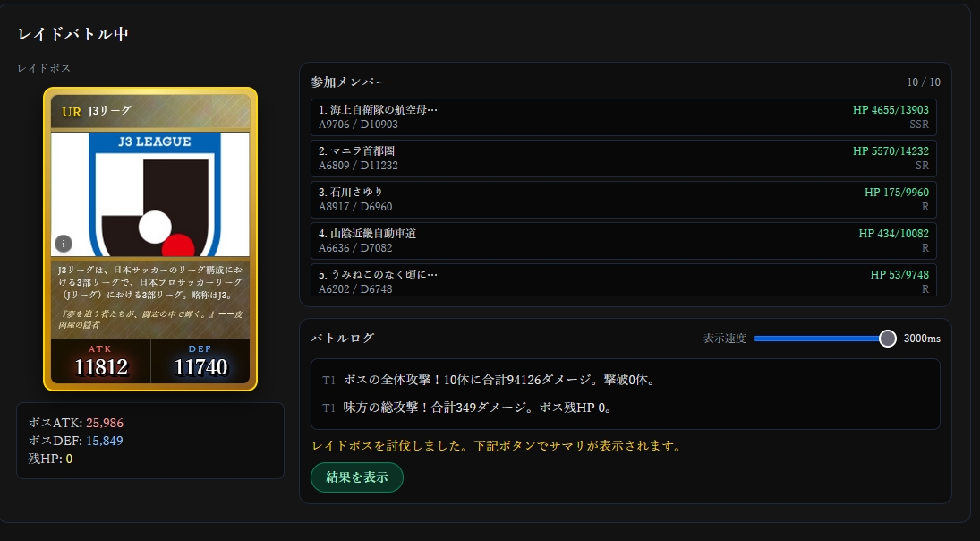The width and height of the screenshot is (980, 541).
Task: Click the バトルログ panel heading
Action: pyautogui.click(x=342, y=339)
